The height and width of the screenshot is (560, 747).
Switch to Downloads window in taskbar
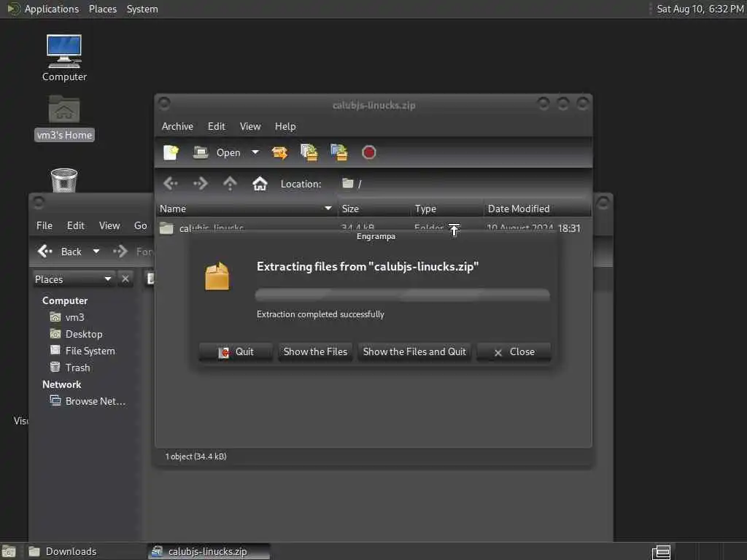tap(85, 551)
